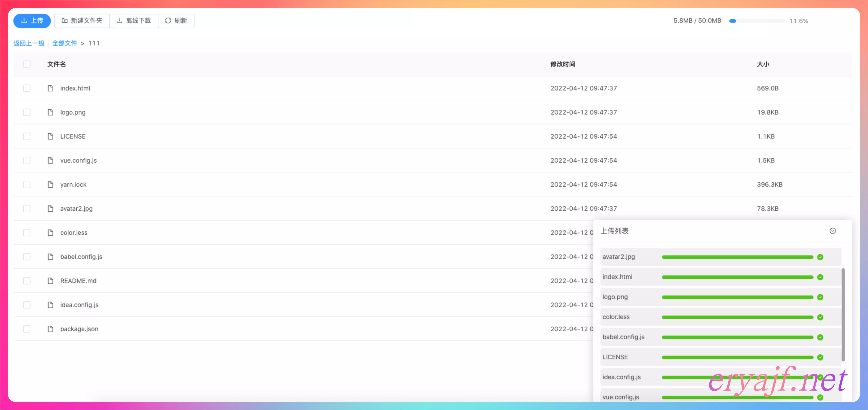This screenshot has height=410, width=868.
Task: Click the upload list scrollbar
Action: click(843, 314)
